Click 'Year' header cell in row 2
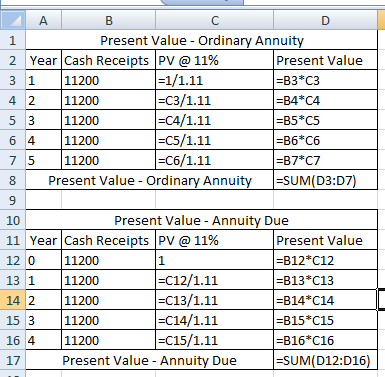The height and width of the screenshot is (377, 385). click(44, 60)
